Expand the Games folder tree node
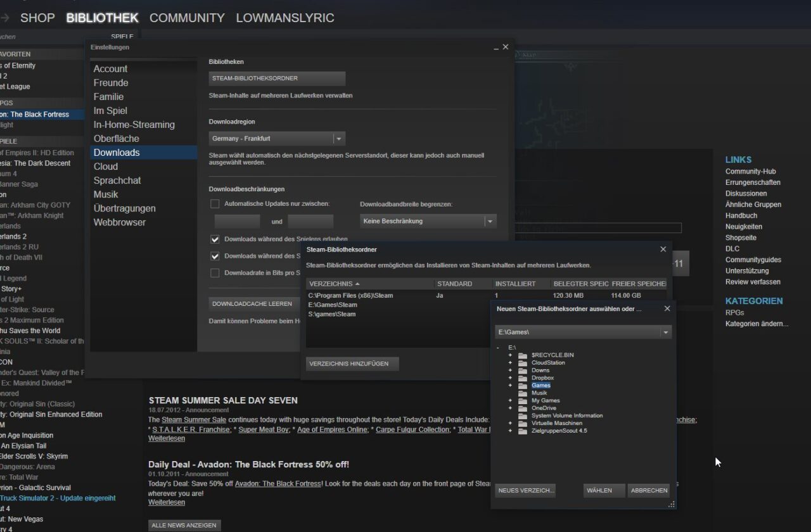811x532 pixels. [510, 386]
